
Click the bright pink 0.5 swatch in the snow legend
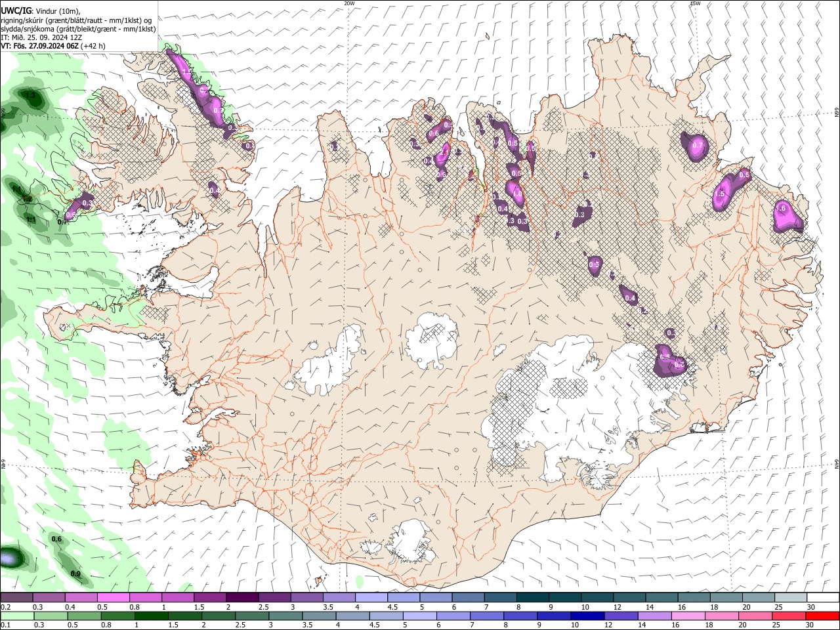coord(113,598)
